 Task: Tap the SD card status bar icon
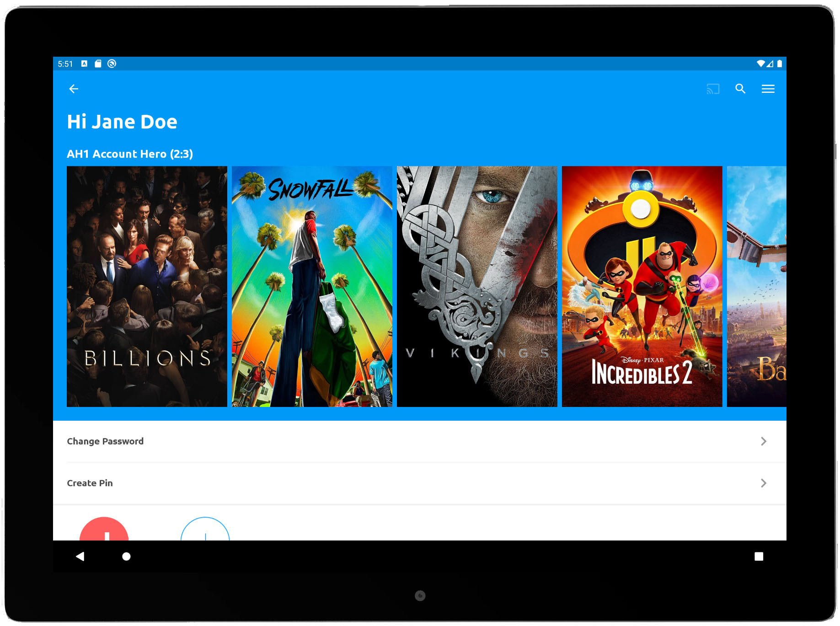(98, 64)
